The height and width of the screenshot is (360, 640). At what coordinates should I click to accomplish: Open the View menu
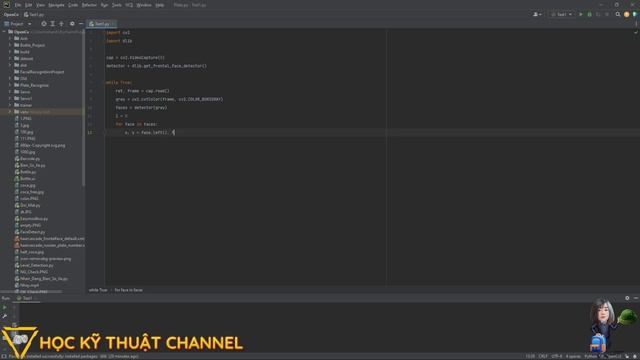point(40,5)
